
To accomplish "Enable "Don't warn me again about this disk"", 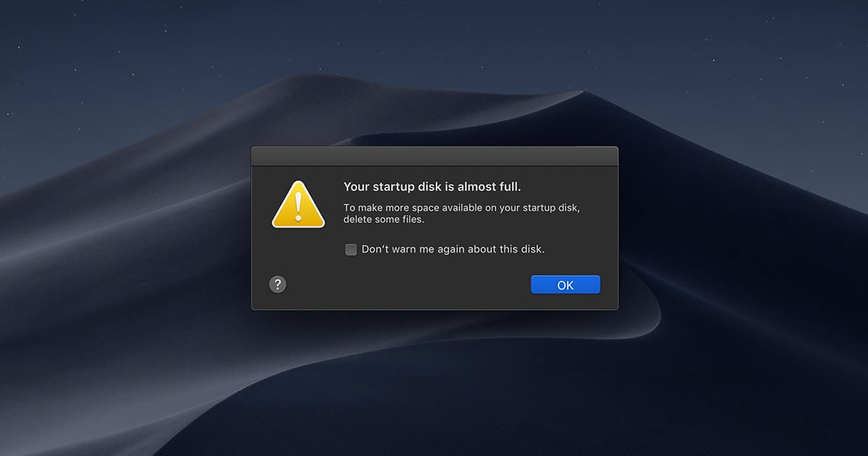I will coord(351,250).
